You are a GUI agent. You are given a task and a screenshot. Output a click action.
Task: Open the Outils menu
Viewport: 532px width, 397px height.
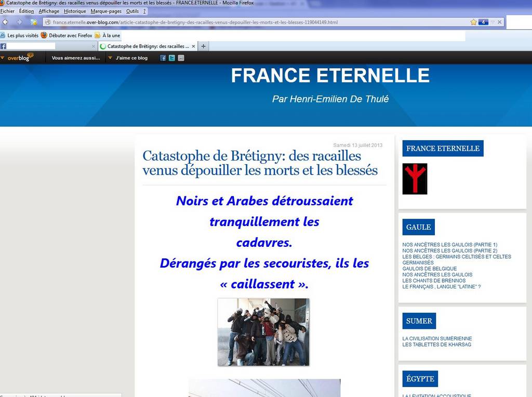(x=132, y=11)
